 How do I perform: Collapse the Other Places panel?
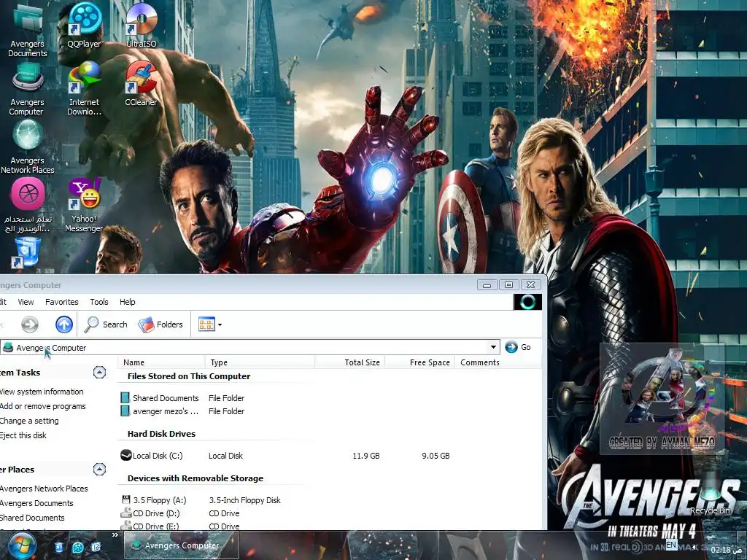pos(99,470)
